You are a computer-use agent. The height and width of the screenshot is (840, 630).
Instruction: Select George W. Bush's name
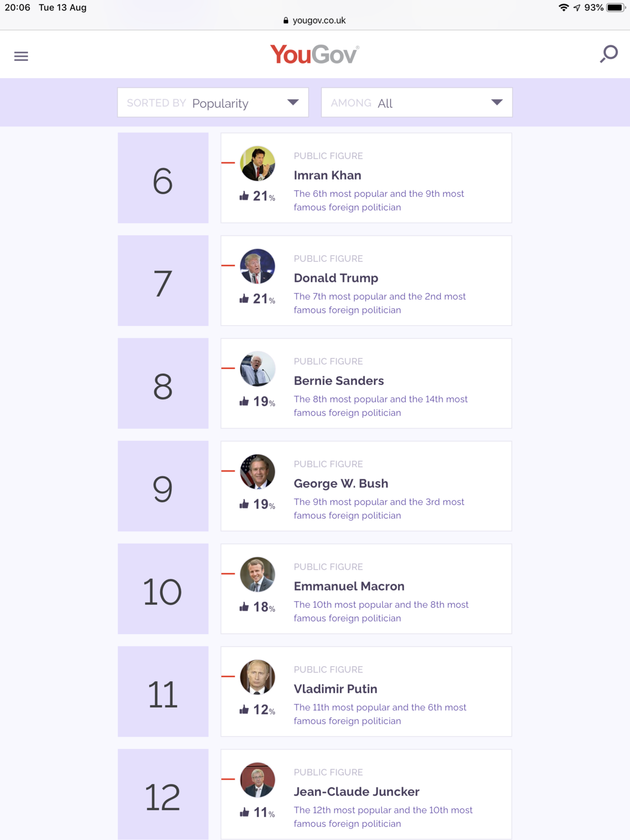tap(341, 484)
